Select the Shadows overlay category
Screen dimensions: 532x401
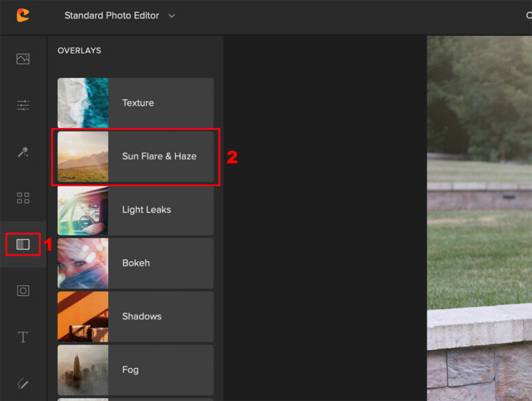pos(135,317)
